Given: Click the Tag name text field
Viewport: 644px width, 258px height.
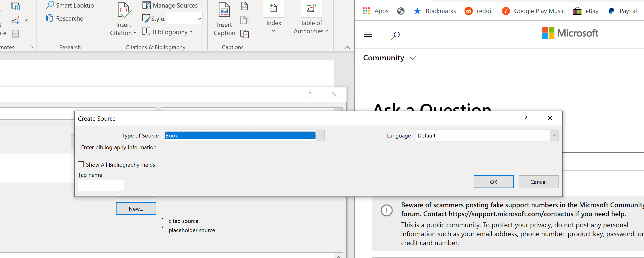Looking at the screenshot, I should (x=101, y=185).
